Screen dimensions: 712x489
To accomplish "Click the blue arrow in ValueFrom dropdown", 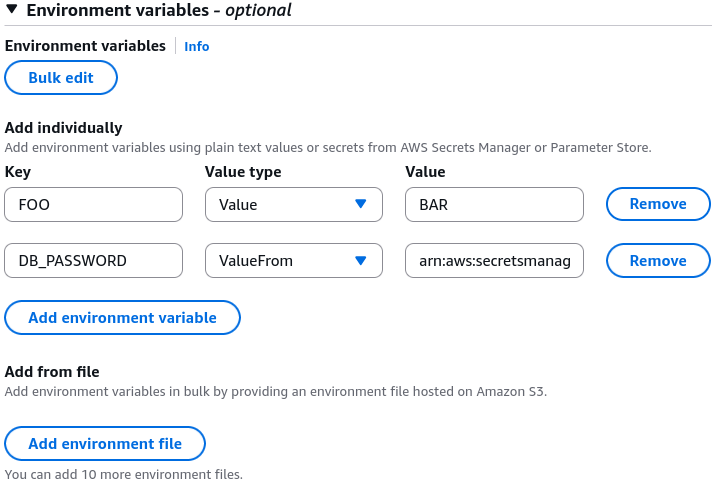I will coord(361,261).
